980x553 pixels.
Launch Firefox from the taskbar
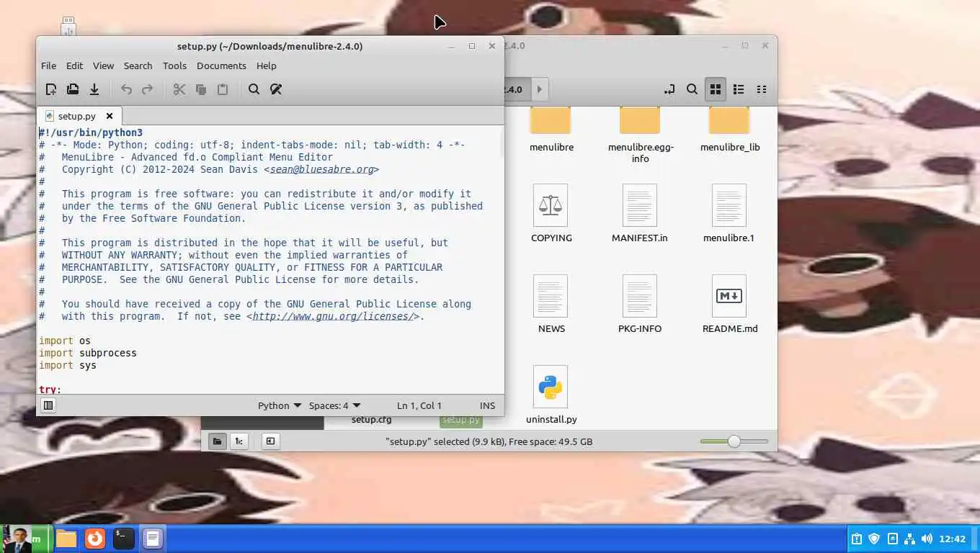pyautogui.click(x=95, y=539)
